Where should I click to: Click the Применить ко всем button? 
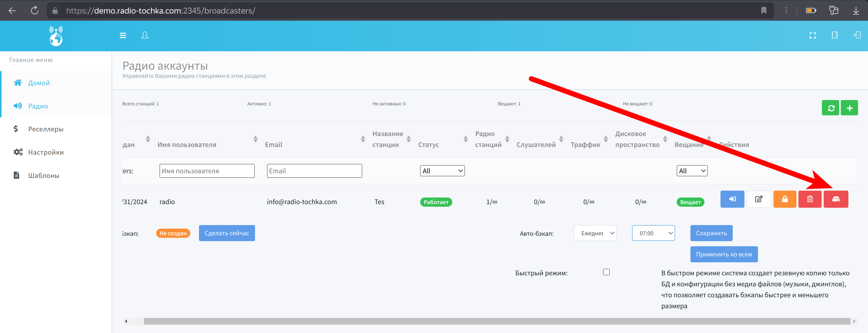[724, 254]
